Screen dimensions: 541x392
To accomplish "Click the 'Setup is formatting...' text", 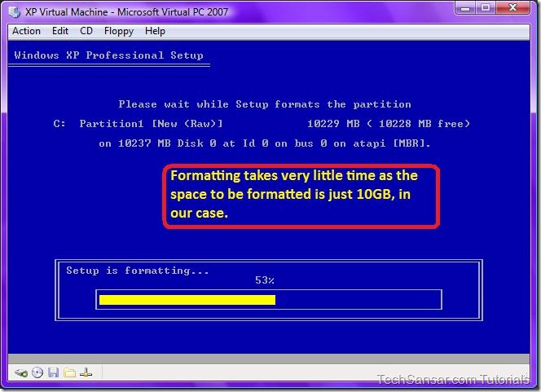I will [138, 271].
